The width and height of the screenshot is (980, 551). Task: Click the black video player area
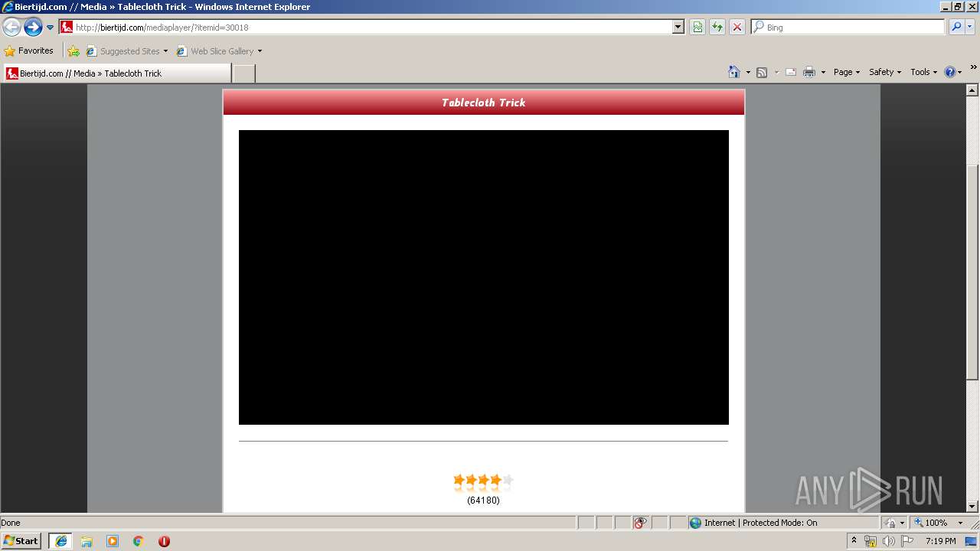[x=484, y=277]
